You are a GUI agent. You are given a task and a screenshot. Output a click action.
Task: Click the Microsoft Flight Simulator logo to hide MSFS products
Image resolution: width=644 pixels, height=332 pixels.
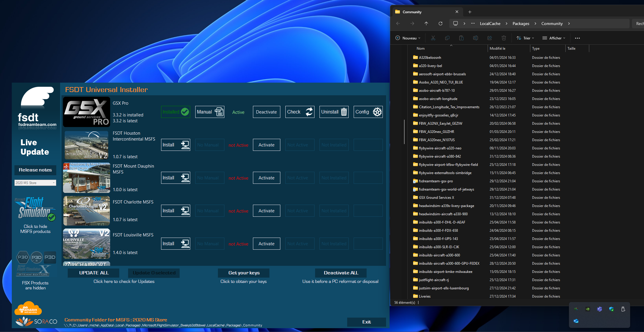click(x=35, y=208)
